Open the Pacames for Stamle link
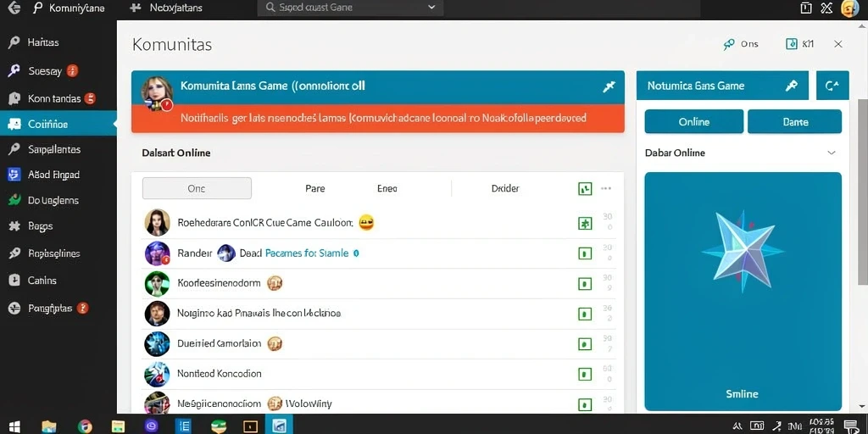Viewport: 868px width, 434px height. pos(307,253)
